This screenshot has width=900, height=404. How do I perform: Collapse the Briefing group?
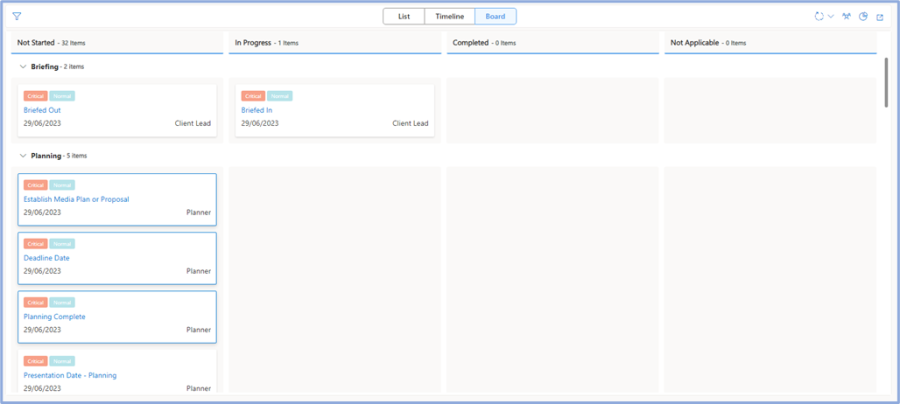coord(23,66)
